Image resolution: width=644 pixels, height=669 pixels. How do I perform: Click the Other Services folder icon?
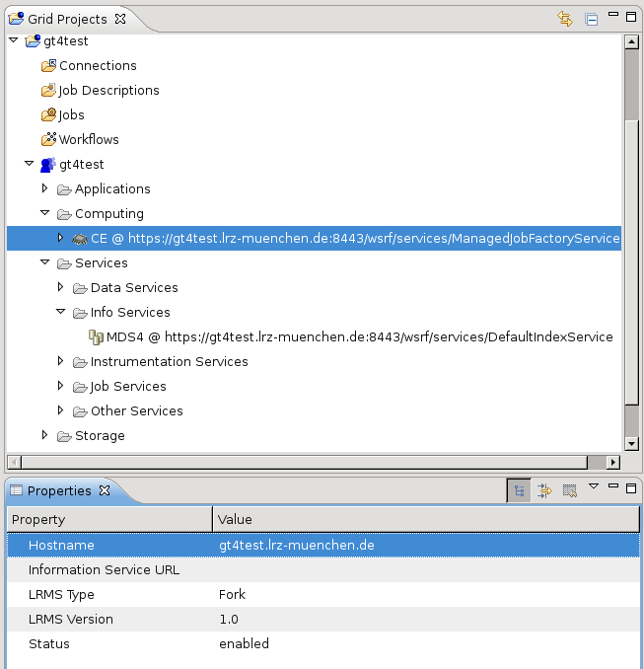tap(80, 411)
